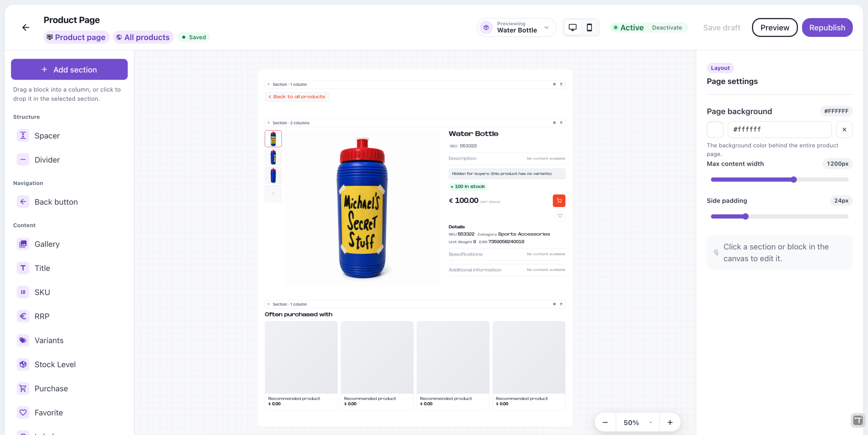Zoom in with the plus button
The height and width of the screenshot is (435, 868).
pyautogui.click(x=670, y=422)
